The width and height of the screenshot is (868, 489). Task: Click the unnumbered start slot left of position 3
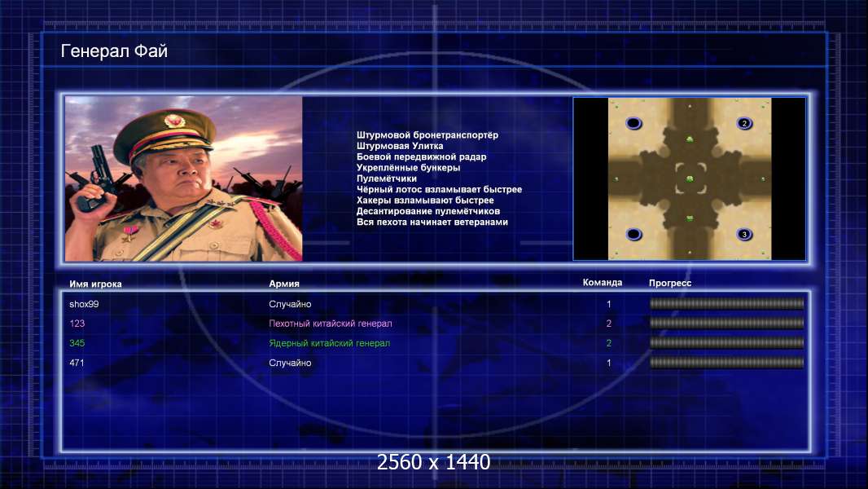tap(633, 234)
